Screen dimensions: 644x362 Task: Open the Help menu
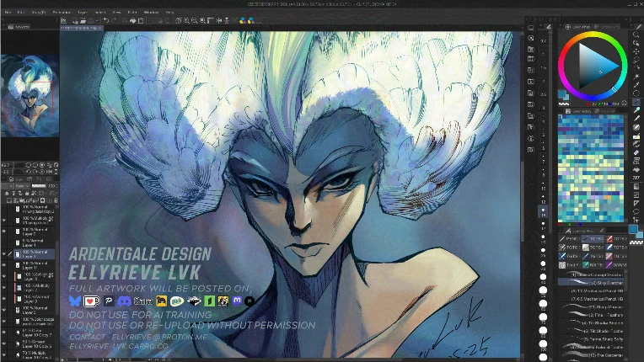tap(169, 13)
